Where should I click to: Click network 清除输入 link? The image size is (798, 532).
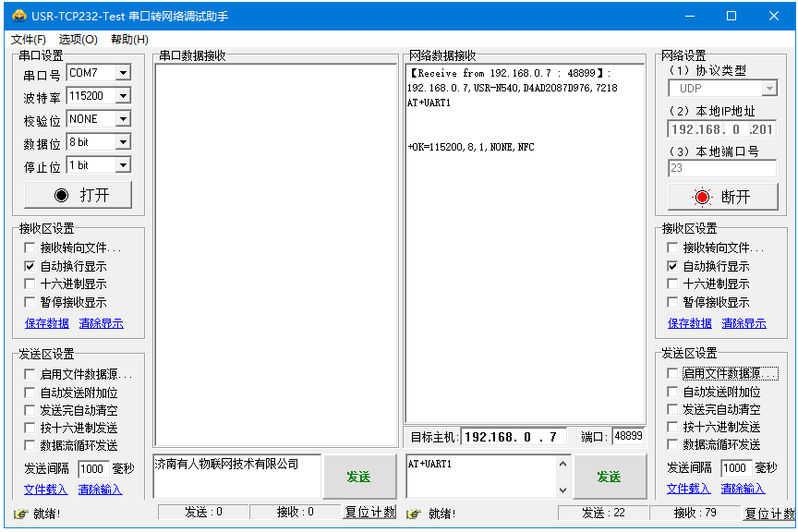point(743,489)
